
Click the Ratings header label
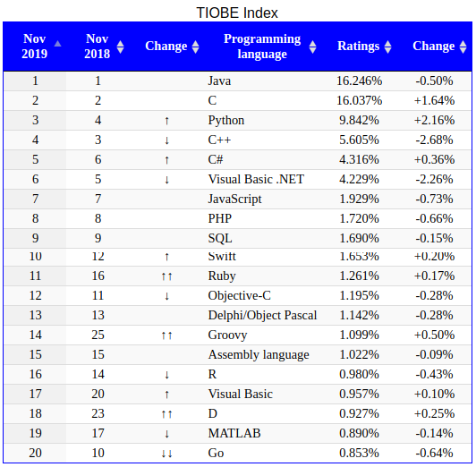pyautogui.click(x=359, y=47)
